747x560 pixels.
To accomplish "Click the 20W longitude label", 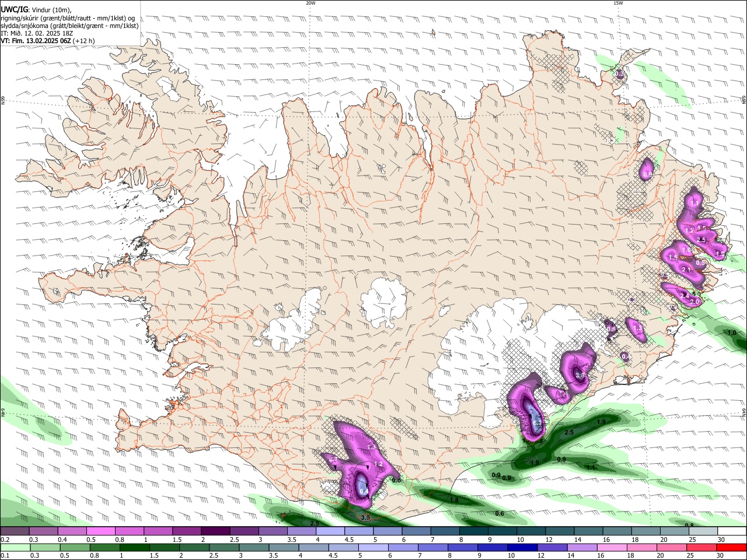I will click(310, 3).
